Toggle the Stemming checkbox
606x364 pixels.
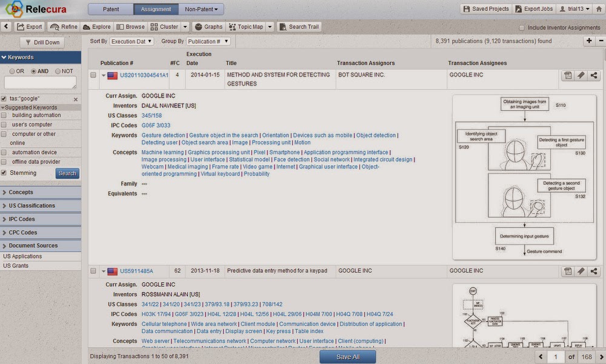[x=4, y=173]
